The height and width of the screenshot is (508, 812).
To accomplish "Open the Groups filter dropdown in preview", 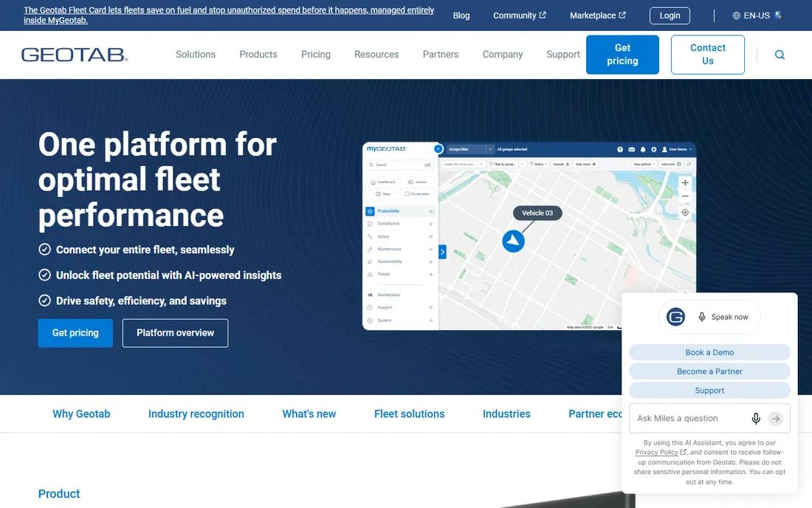I will coord(469,149).
